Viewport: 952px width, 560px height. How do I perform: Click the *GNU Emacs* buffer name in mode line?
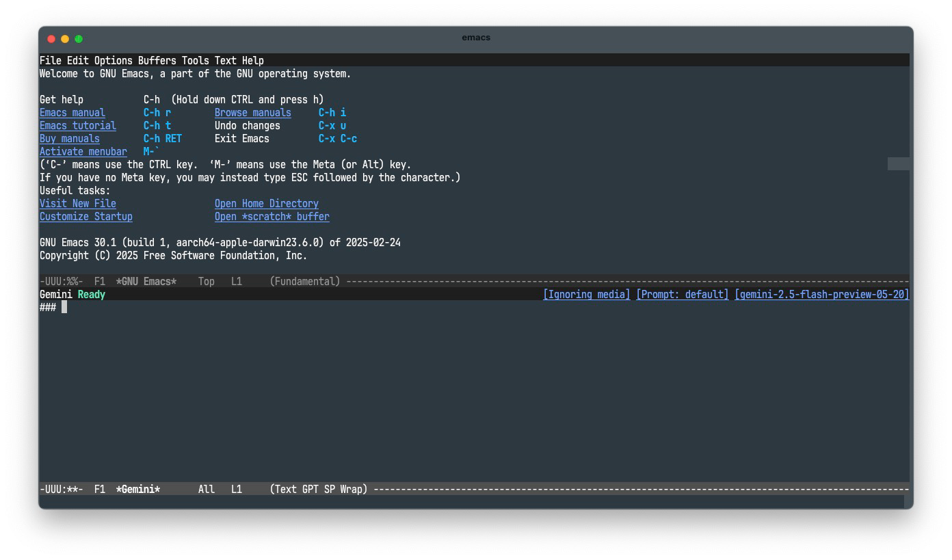(146, 282)
